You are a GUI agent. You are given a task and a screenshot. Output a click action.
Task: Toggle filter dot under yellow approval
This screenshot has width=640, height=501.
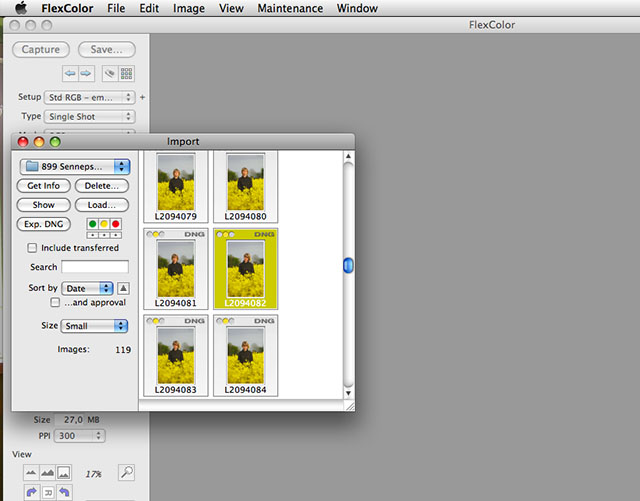tap(104, 235)
